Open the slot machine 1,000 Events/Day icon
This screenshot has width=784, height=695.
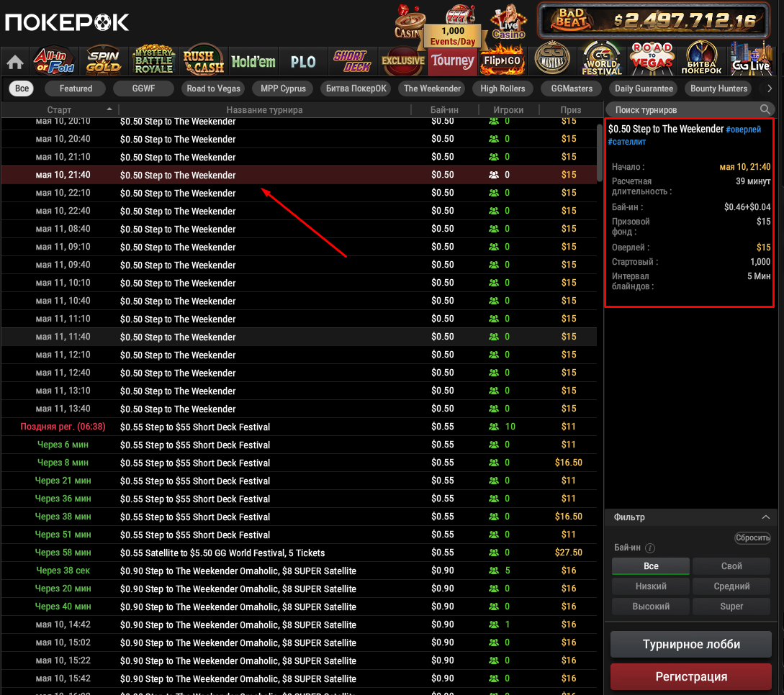pos(453,27)
